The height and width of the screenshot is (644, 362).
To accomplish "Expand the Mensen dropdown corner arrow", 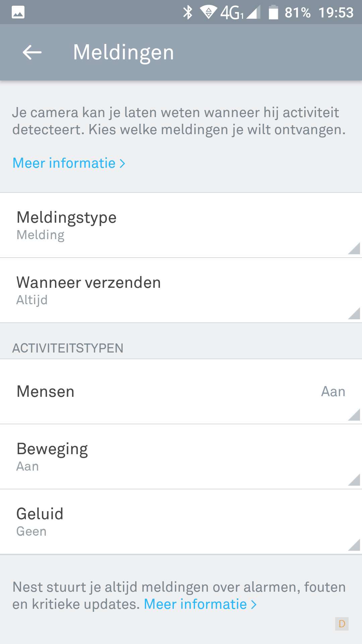I will [x=354, y=415].
